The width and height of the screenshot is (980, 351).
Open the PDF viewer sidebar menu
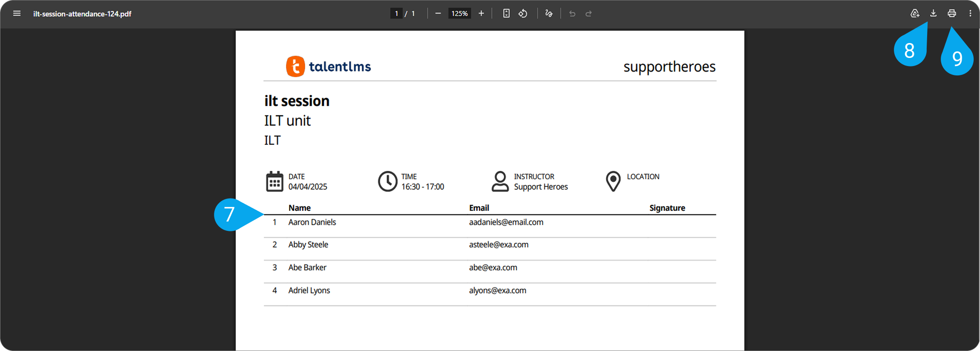(17, 14)
